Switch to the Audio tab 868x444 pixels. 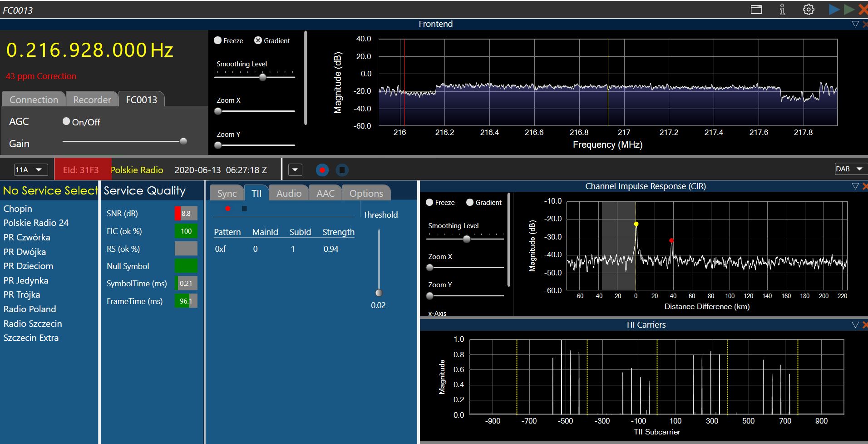(x=289, y=193)
